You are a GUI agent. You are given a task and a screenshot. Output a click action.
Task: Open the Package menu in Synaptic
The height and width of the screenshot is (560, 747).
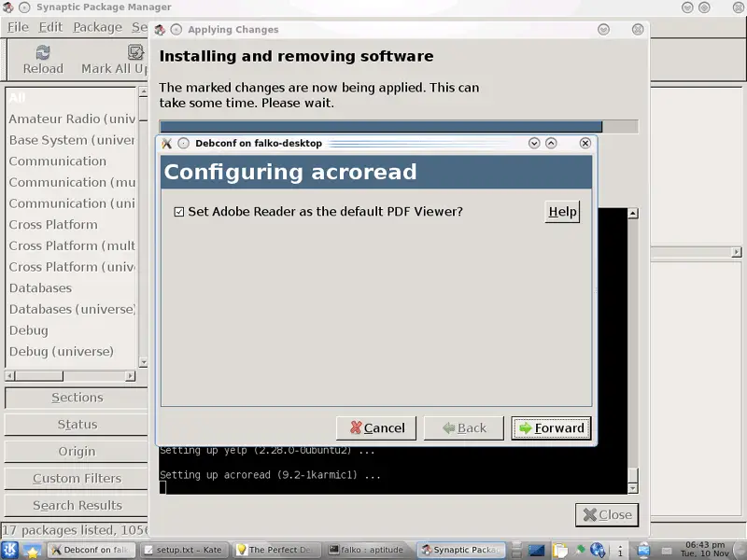pos(98,28)
